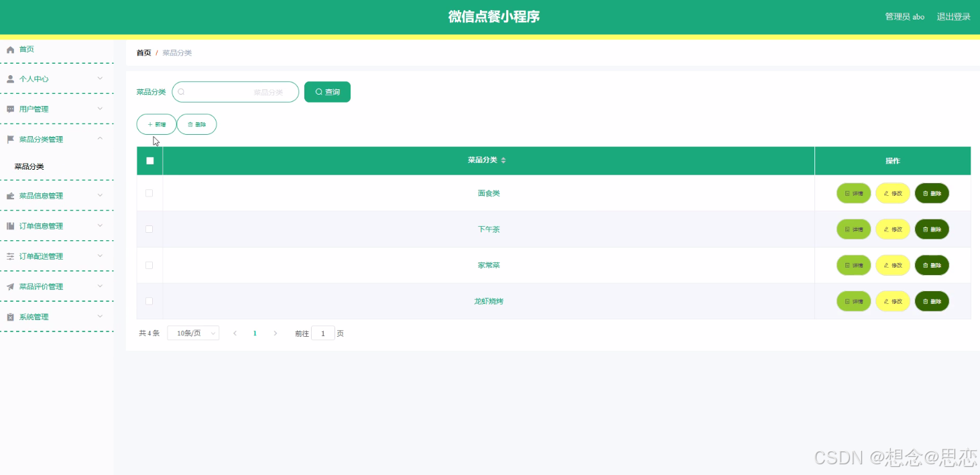Expand the 系统管理 menu chevron
This screenshot has width=980, height=475.
point(100,316)
